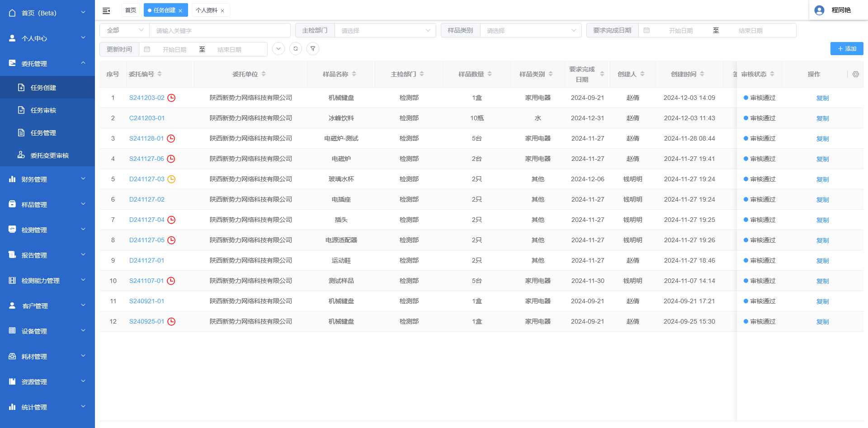The image size is (868, 428).
Task: Sort by 样品名称 column arrows
Action: [x=354, y=74]
